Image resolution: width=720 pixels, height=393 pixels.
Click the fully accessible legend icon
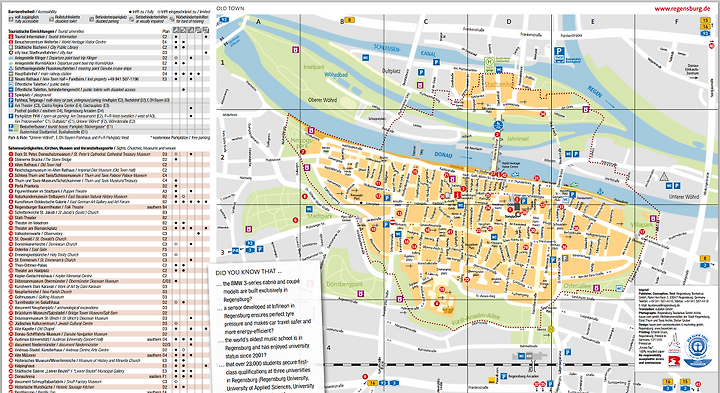[x=11, y=19]
